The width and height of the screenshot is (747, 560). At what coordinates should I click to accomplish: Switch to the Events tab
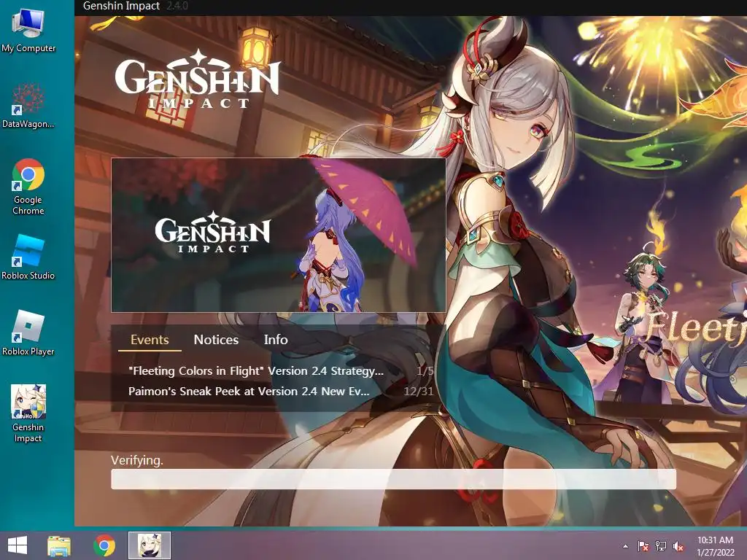click(150, 340)
